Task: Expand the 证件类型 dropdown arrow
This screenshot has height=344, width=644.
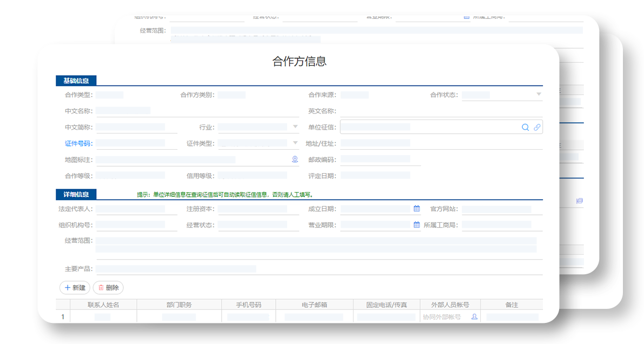Action: point(295,143)
